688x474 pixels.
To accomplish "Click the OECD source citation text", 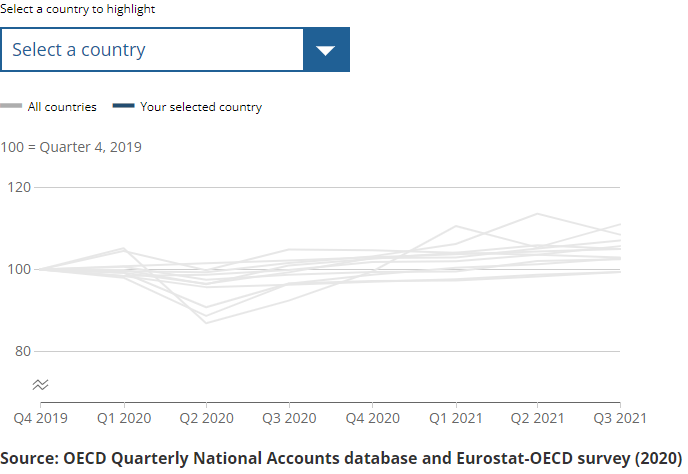I will [341, 458].
